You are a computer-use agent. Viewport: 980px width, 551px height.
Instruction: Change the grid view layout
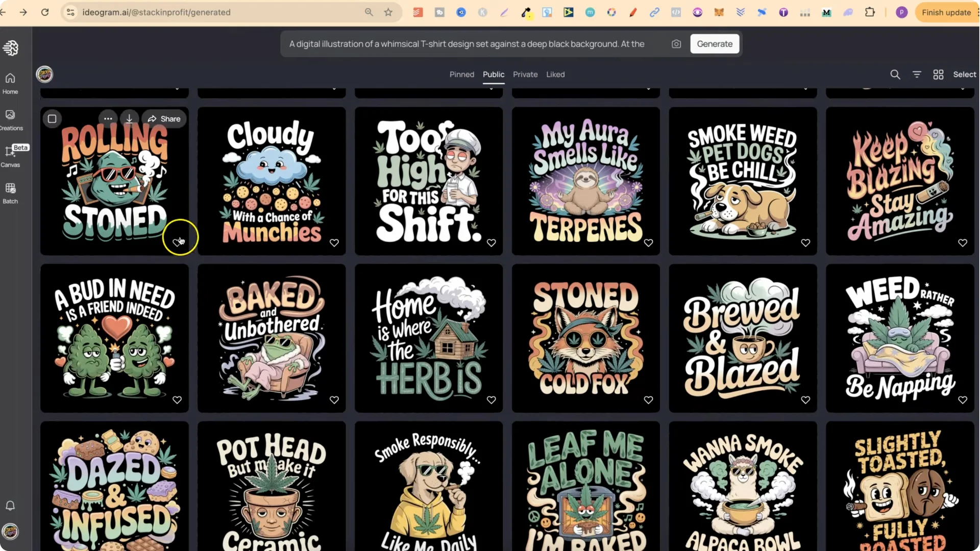point(938,74)
